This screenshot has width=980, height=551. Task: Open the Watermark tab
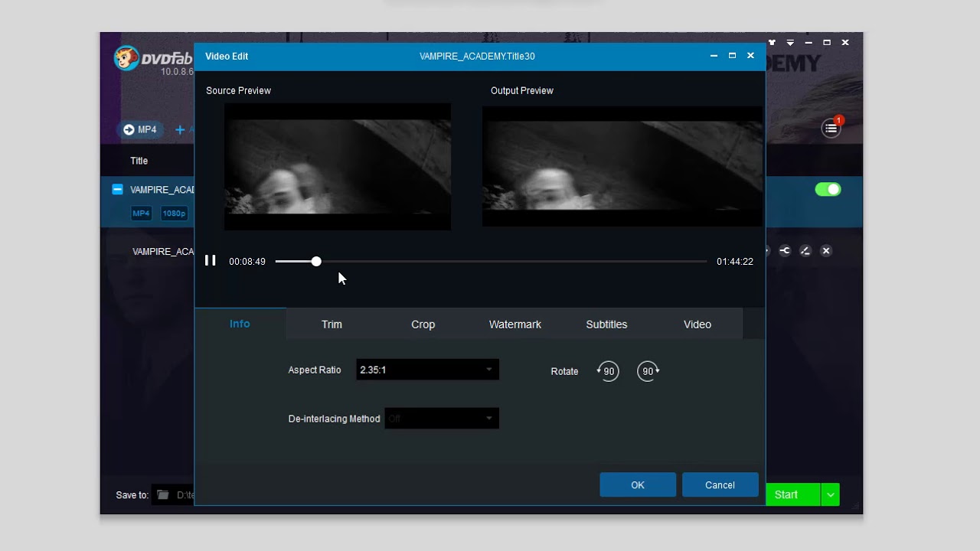[514, 324]
